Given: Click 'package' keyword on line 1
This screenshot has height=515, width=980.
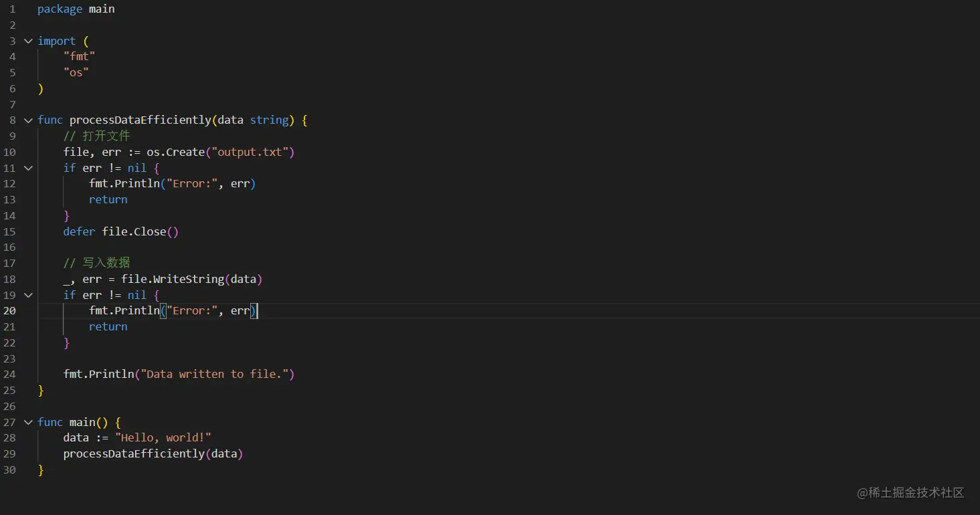Looking at the screenshot, I should point(60,9).
